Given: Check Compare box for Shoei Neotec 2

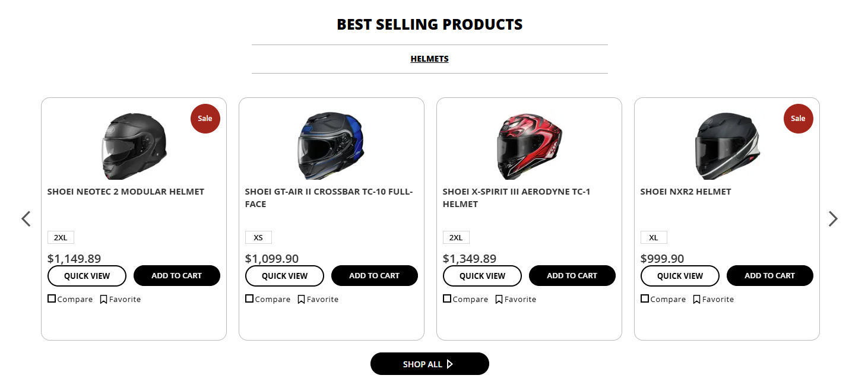Looking at the screenshot, I should [x=52, y=298].
